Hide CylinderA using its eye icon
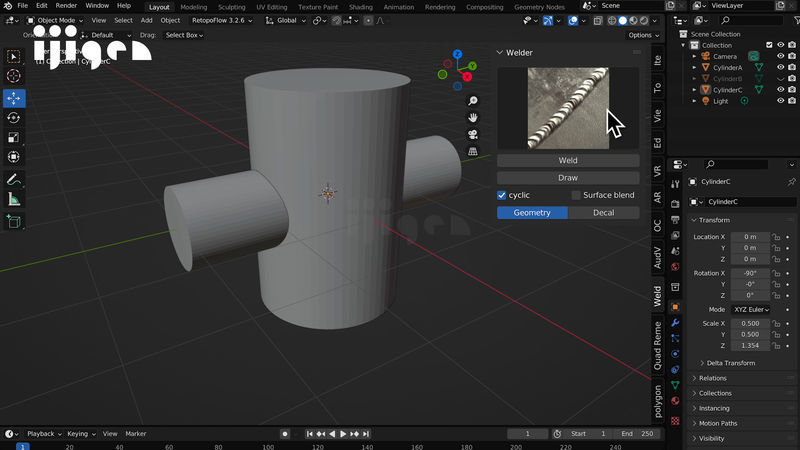This screenshot has height=450, width=800. 780,68
